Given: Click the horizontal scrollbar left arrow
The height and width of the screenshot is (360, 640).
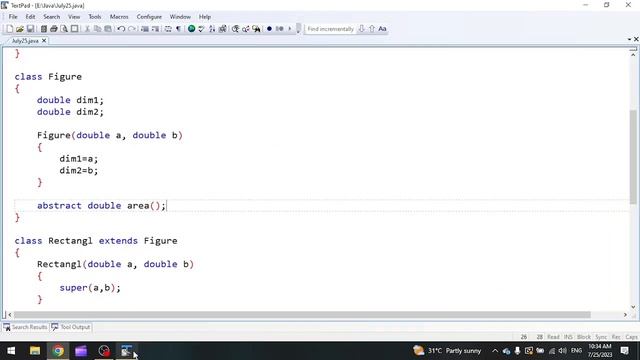Looking at the screenshot, I should [10, 315].
